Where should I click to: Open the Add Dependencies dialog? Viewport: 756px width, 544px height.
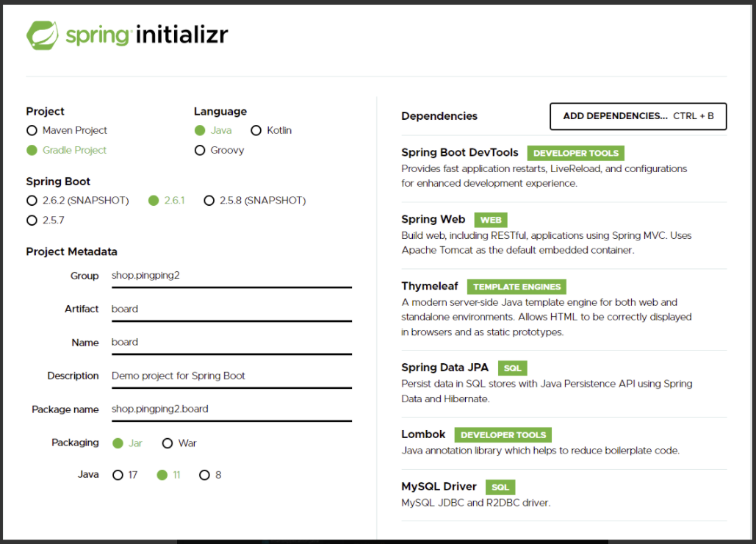(x=638, y=116)
